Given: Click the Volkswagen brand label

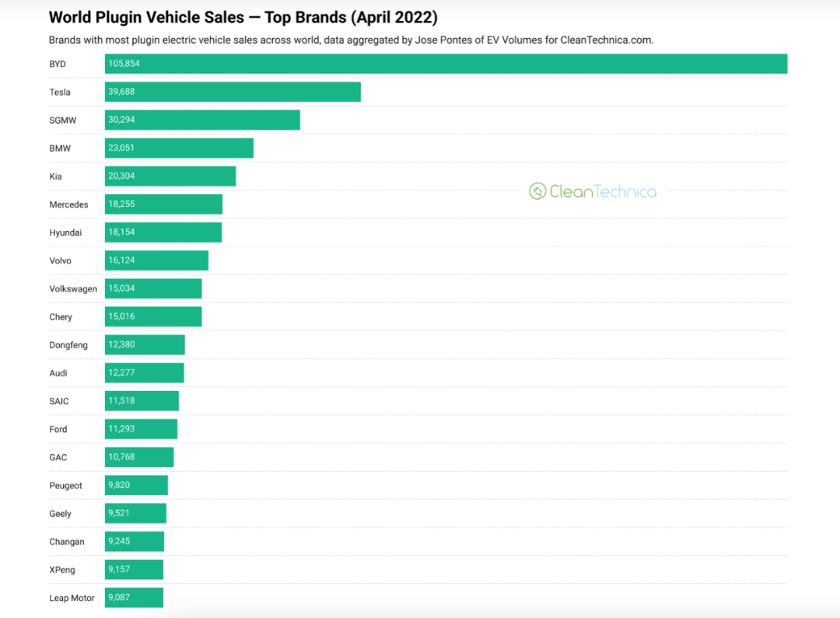Looking at the screenshot, I should (x=73, y=288).
